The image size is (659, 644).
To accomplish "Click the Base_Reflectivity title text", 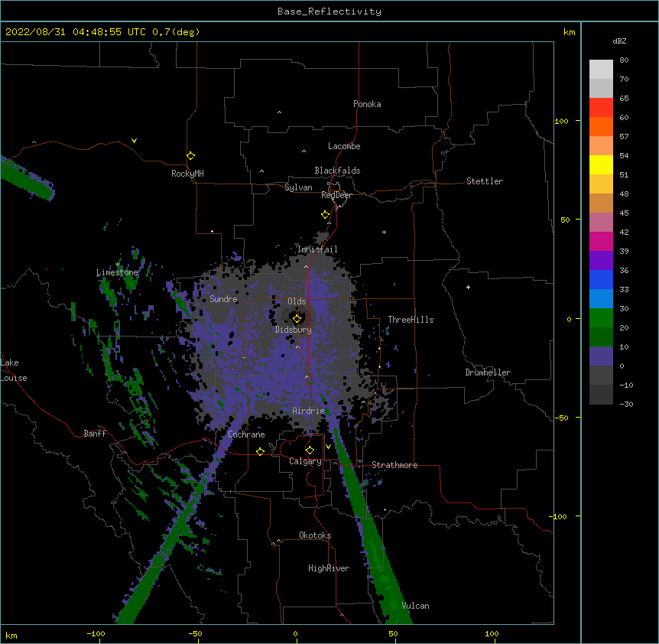I will 329,11.
